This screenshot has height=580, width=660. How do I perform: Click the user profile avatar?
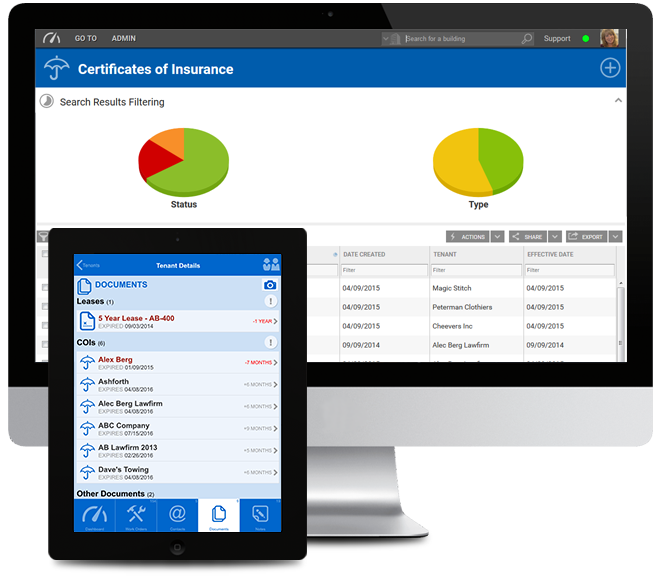[x=608, y=38]
